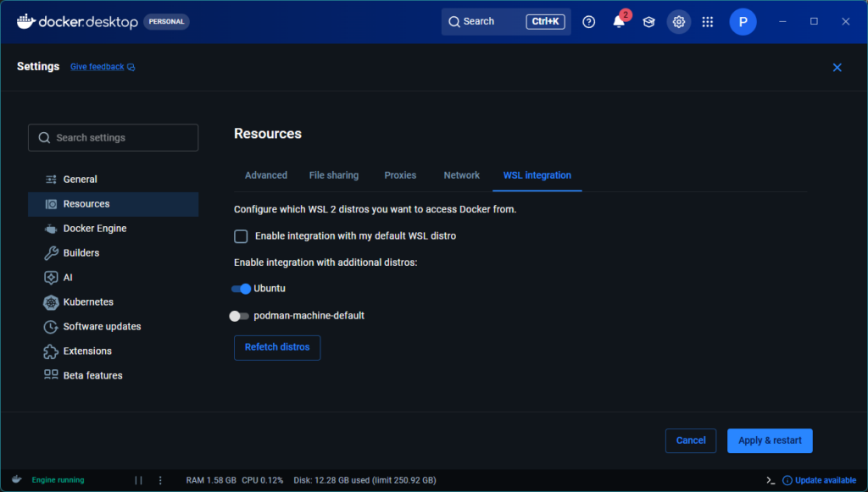Open the Network tab
Viewport: 868px width, 492px height.
point(462,175)
